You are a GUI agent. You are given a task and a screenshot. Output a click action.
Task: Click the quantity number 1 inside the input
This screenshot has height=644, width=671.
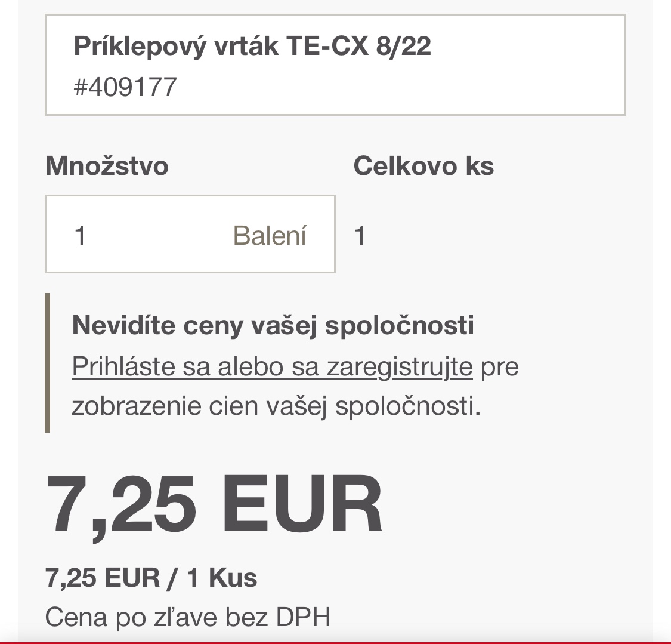point(81,236)
